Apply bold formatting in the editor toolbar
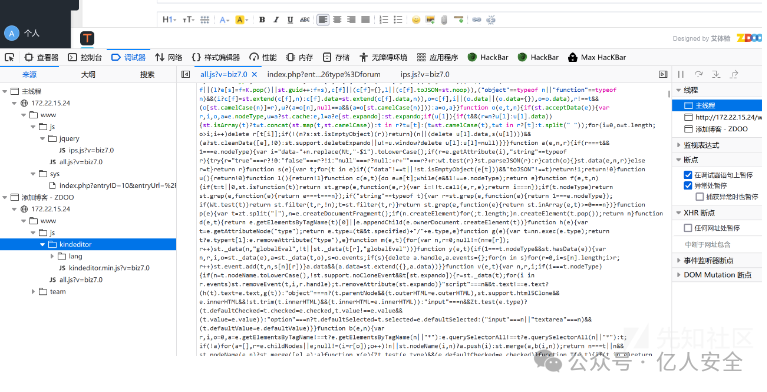This screenshot has height=392, width=767. pyautogui.click(x=262, y=20)
